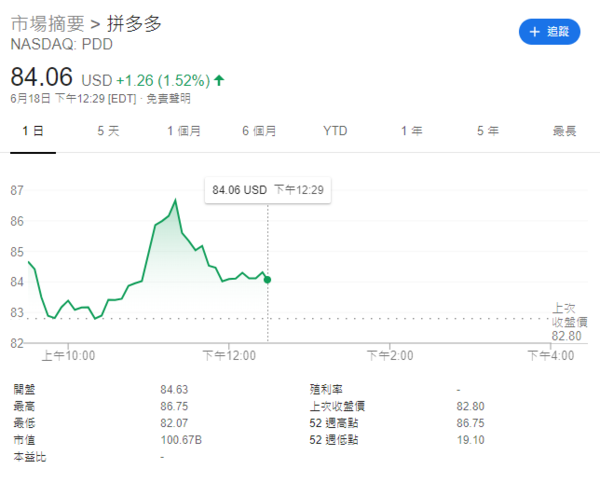The width and height of the screenshot is (600, 483).
Task: Click the 上午10:00 axis label
Action: click(x=68, y=356)
